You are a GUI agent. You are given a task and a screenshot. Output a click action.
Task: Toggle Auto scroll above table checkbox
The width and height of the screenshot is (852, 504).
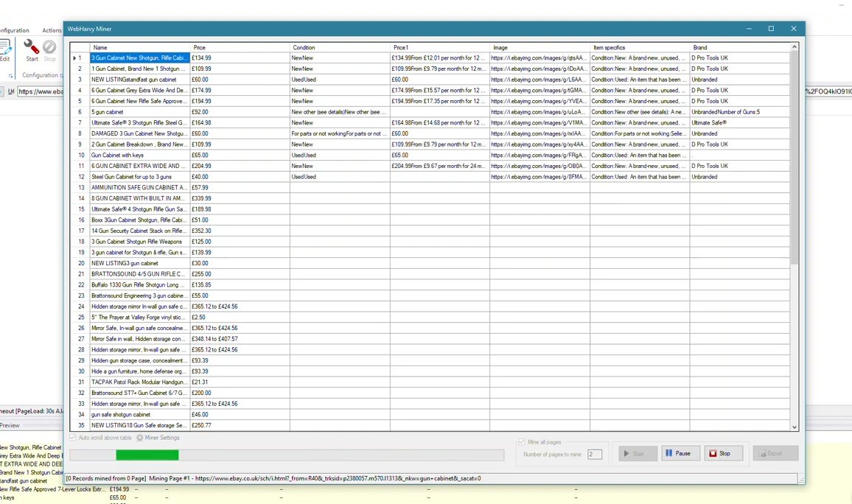[x=73, y=438]
